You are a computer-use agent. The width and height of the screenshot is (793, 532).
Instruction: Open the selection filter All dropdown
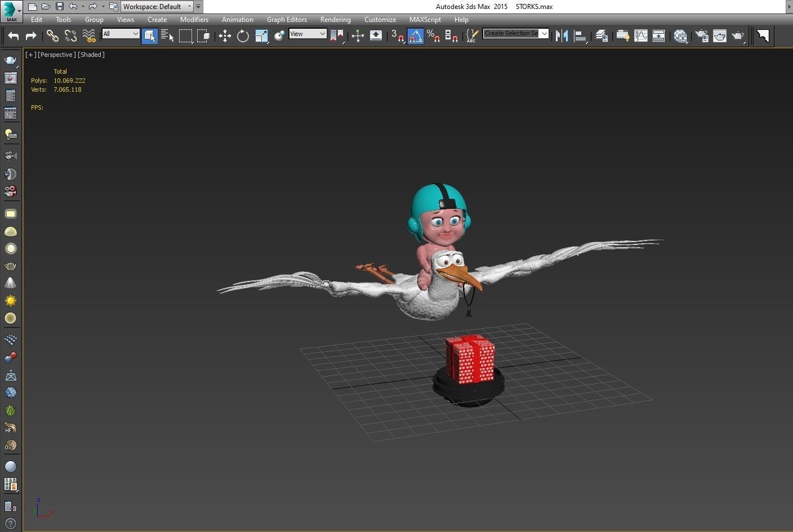tap(121, 34)
